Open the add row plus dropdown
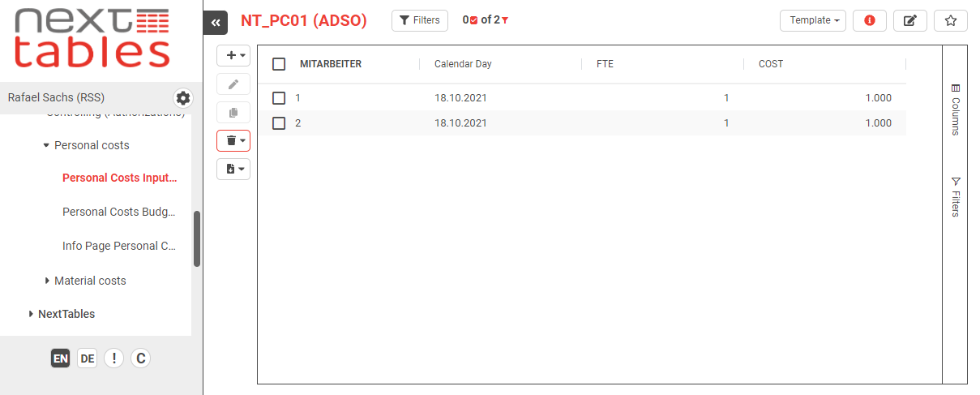Viewport: 980px width, 395px height. [233, 55]
